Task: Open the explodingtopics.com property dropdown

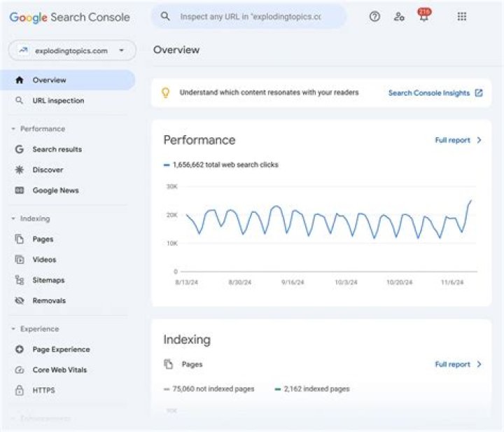Action: click(72, 50)
